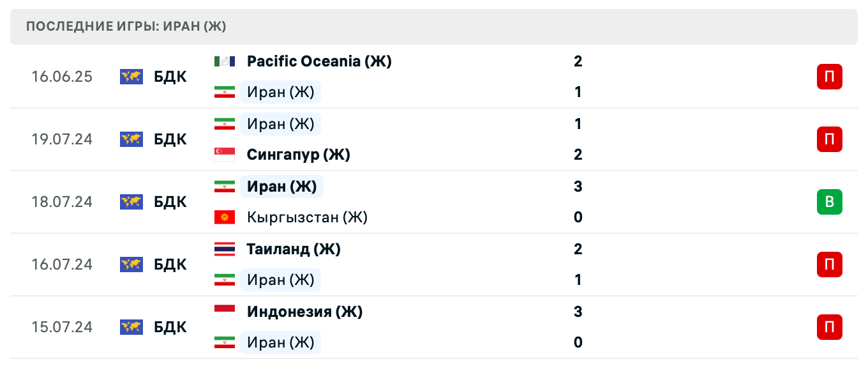Viewport: 868px width, 368px height.
Task: Click the Kyrgyzstan flag icon
Action: pos(225,217)
